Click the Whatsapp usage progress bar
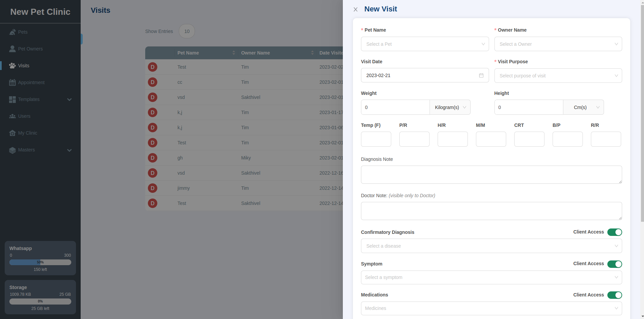This screenshot has width=644, height=319. pos(40,262)
